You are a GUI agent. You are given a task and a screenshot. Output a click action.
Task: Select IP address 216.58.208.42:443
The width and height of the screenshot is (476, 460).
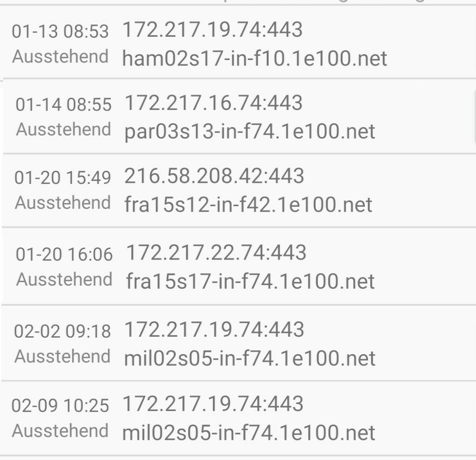pos(214,176)
